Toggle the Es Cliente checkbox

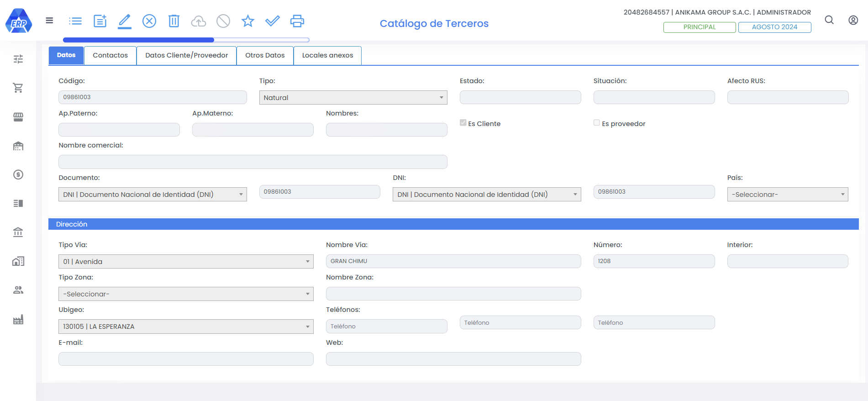click(x=463, y=122)
